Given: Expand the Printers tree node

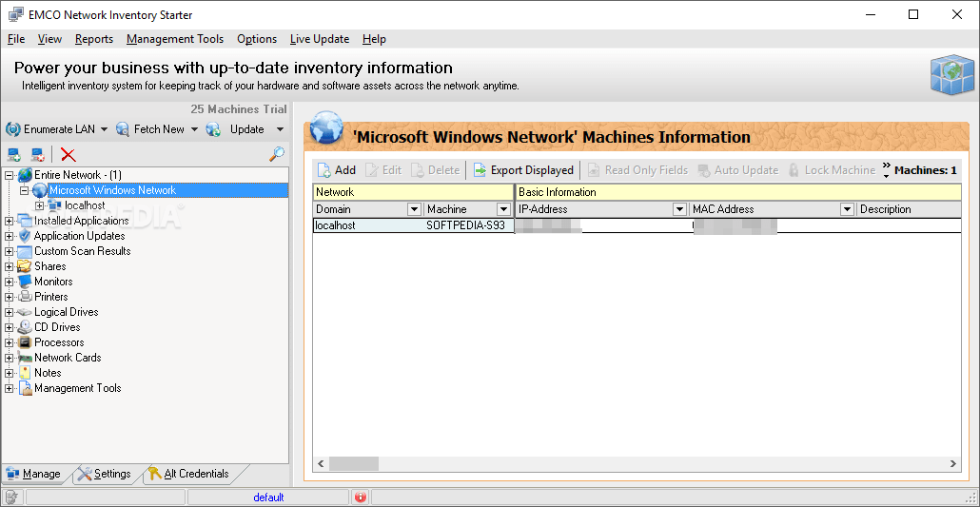Looking at the screenshot, I should (9, 297).
